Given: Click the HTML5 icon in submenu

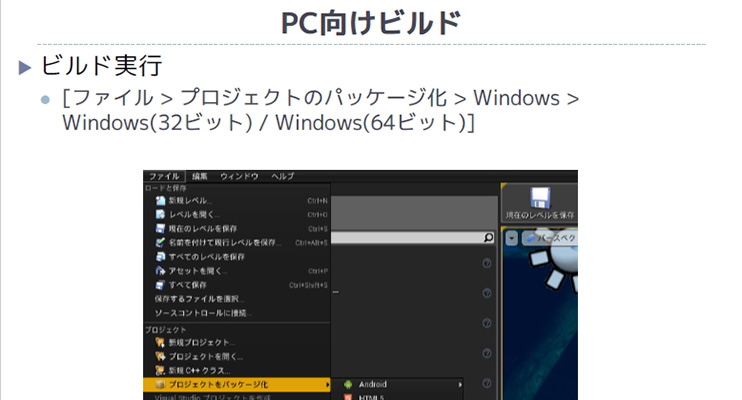Looking at the screenshot, I should pos(348,397).
